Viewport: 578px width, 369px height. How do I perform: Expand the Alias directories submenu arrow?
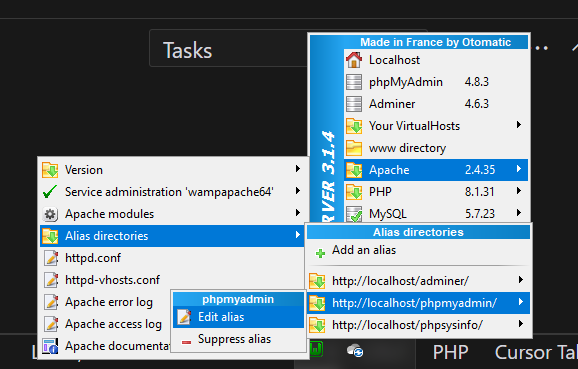(x=297, y=235)
